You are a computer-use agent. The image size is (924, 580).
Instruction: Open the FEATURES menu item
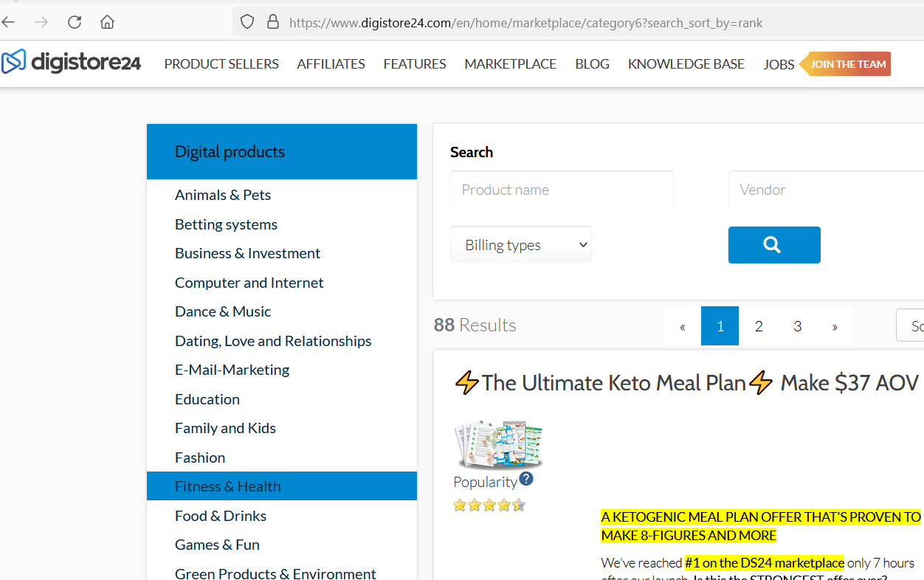(x=415, y=64)
